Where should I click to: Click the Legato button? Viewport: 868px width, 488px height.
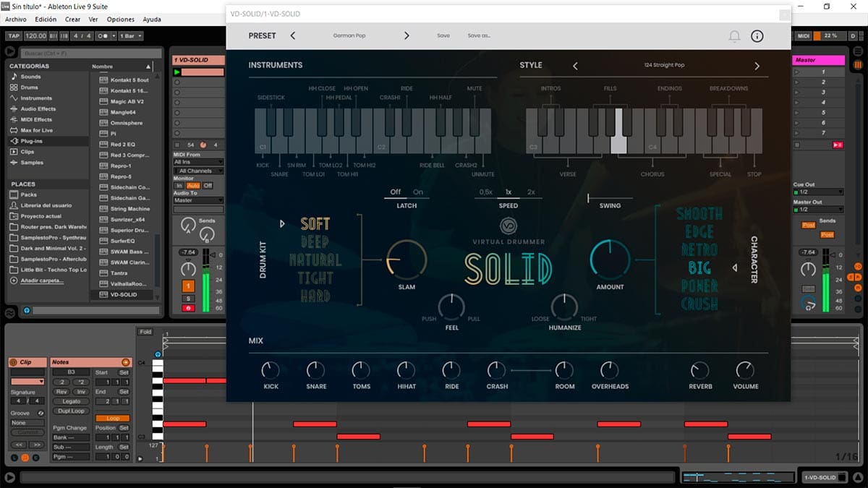71,401
